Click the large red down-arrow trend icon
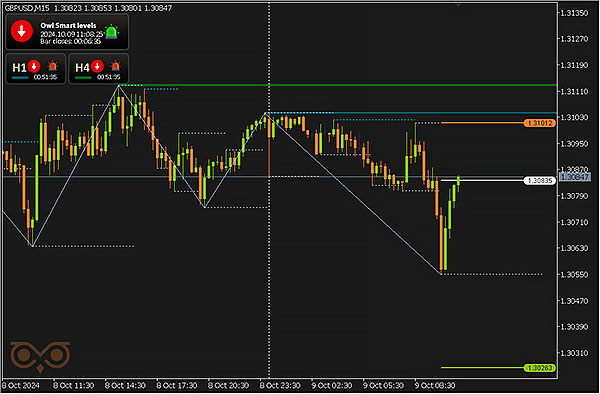The width and height of the screenshot is (600, 394). tap(21, 31)
